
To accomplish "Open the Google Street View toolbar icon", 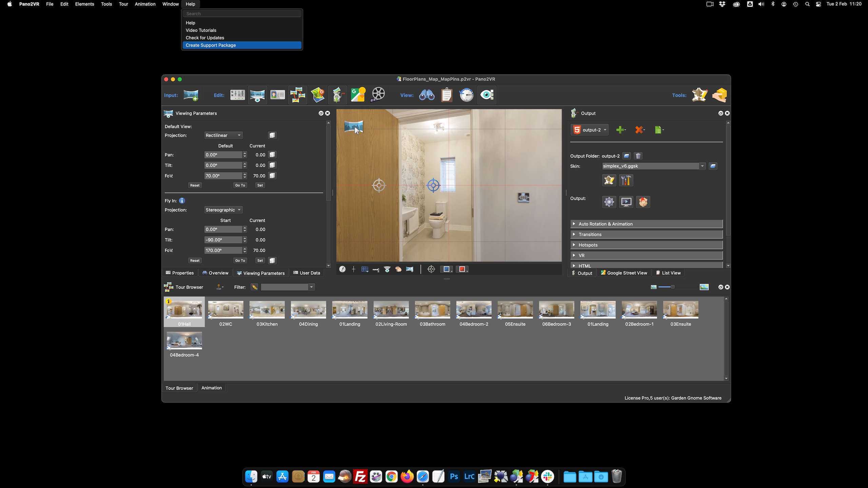I will point(358,95).
